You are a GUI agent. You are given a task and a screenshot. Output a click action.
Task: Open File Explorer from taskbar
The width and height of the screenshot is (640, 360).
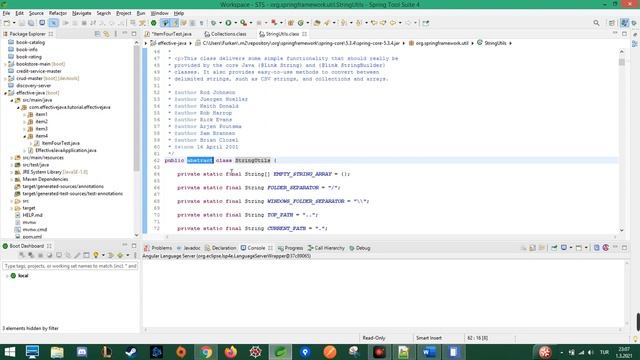(57, 352)
